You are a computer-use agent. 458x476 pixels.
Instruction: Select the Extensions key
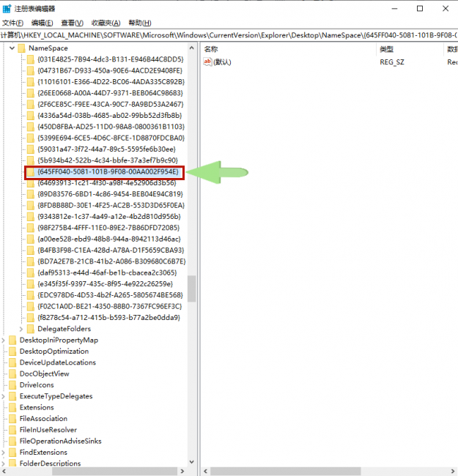pos(37,407)
